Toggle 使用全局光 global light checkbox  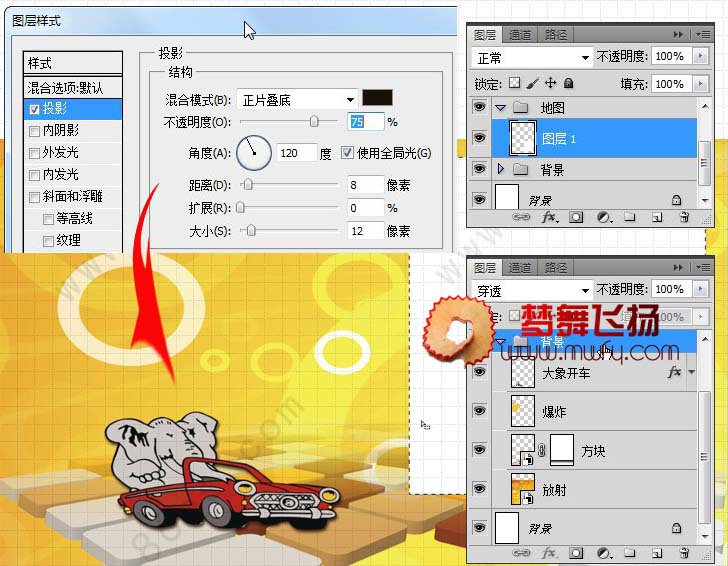point(347,153)
